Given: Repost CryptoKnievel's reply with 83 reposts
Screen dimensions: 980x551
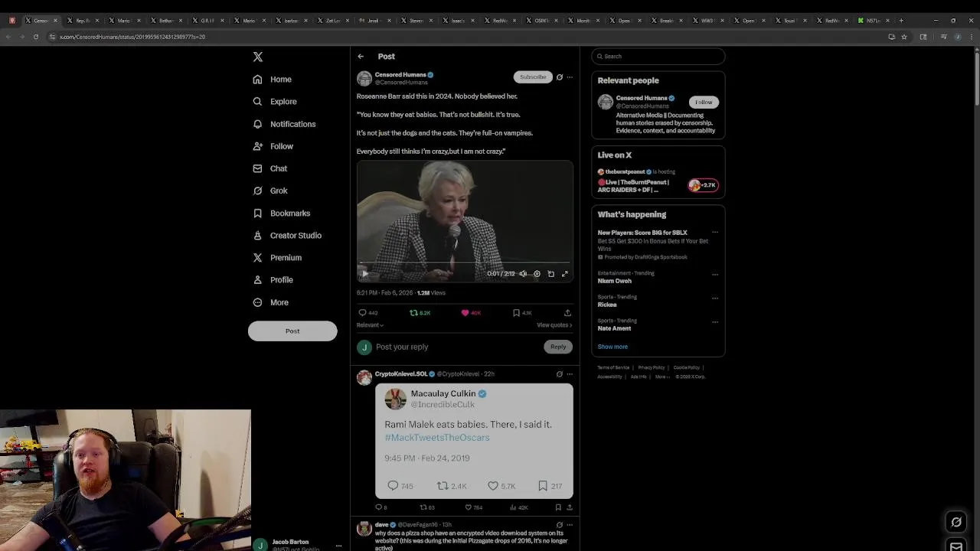Looking at the screenshot, I should point(427,507).
